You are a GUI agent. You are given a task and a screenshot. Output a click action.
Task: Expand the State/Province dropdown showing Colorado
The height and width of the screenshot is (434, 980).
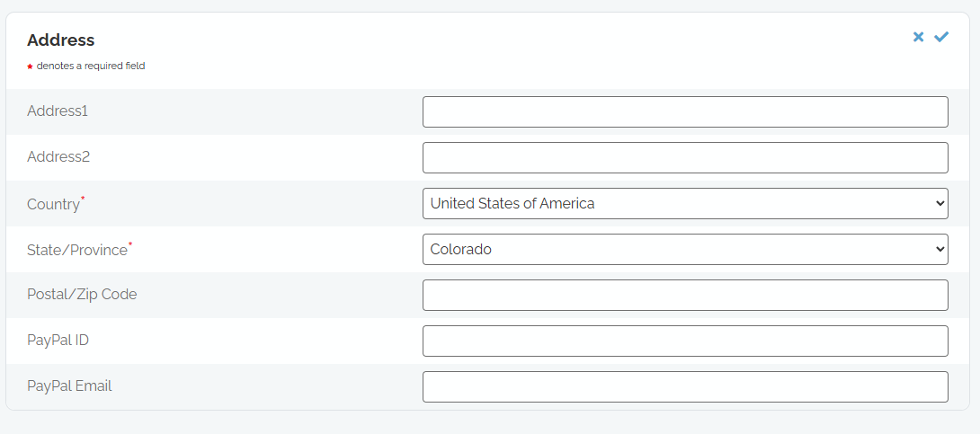(685, 249)
